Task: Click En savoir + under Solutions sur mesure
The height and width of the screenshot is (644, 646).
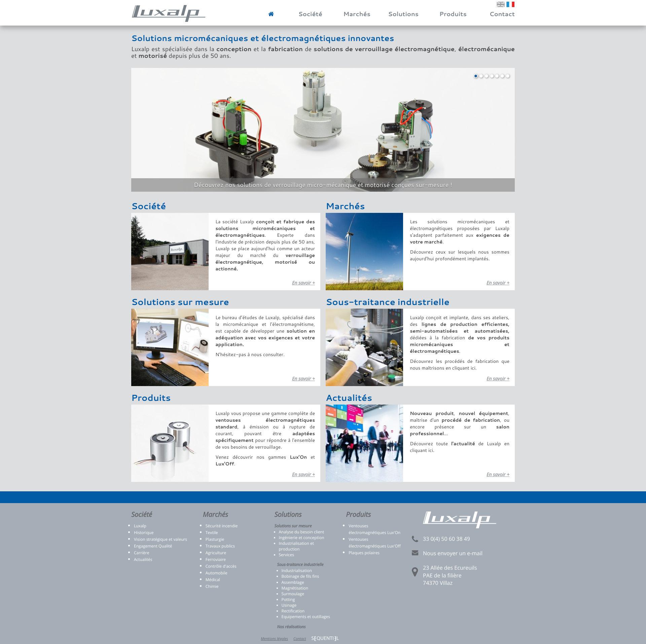Action: click(x=303, y=379)
